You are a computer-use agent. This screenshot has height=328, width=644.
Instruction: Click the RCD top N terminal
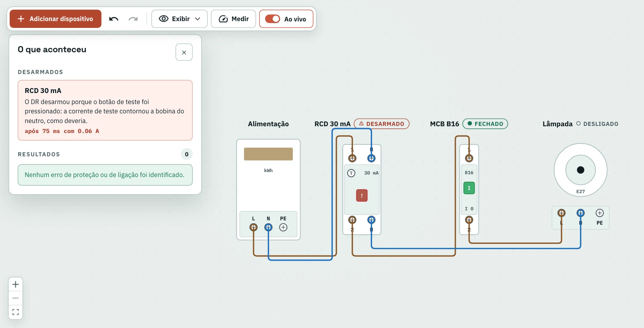click(371, 158)
